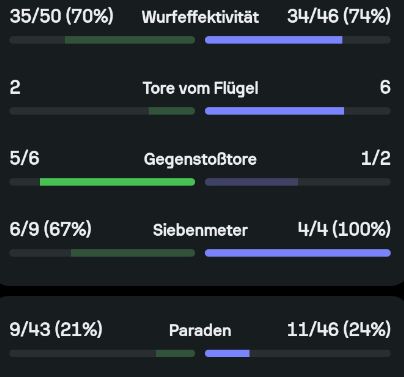Click the Siebenmeter label

(x=200, y=230)
